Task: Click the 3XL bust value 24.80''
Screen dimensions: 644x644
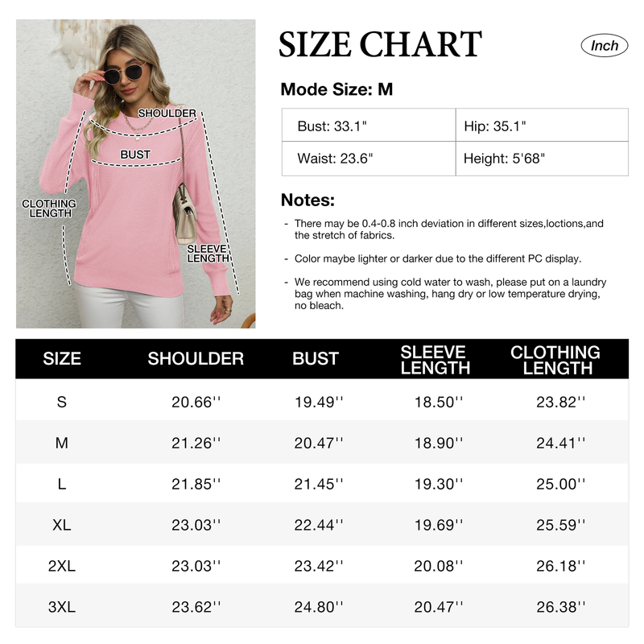Action: tap(319, 607)
